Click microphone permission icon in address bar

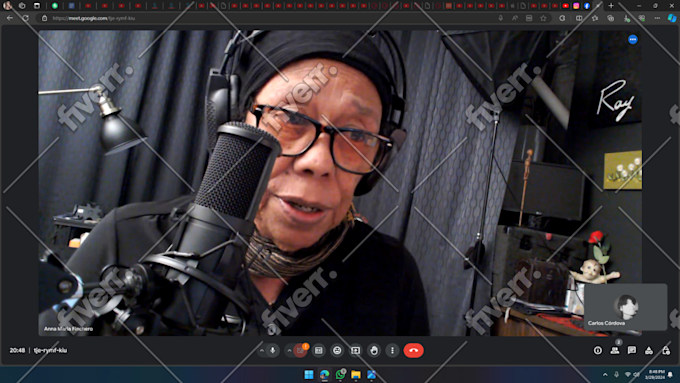tap(500, 18)
